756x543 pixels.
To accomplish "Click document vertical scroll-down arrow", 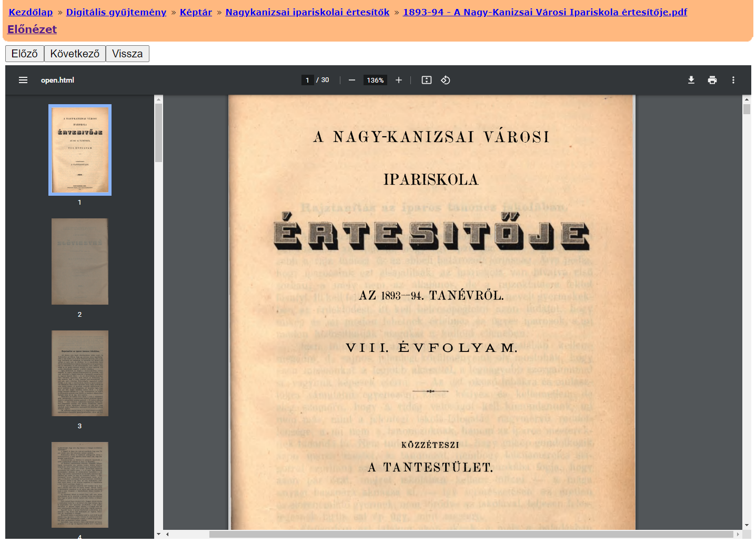I will pyautogui.click(x=747, y=525).
